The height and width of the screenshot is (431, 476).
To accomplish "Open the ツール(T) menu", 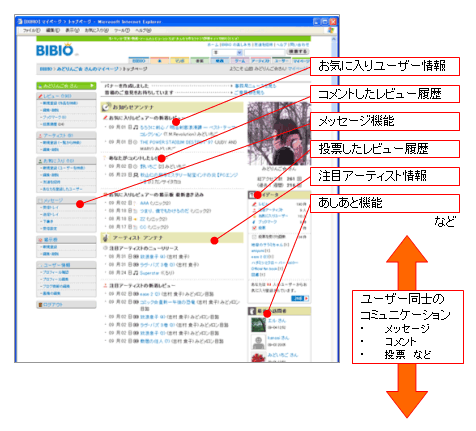I will click(122, 30).
